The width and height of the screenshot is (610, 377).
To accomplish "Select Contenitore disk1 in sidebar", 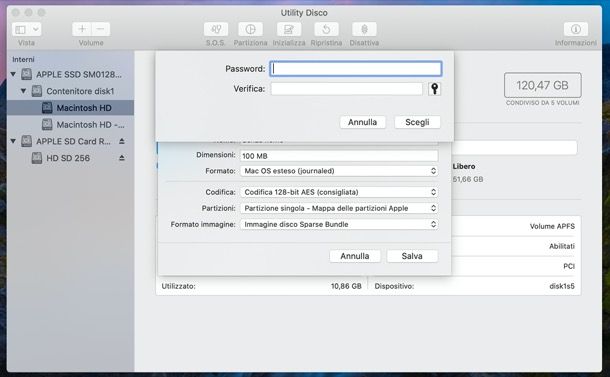I will point(80,91).
